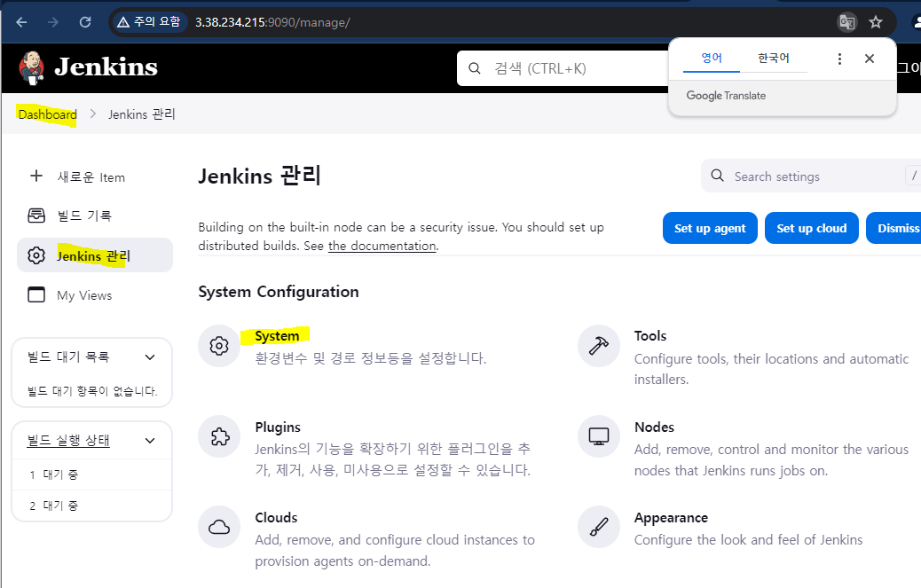Click the Clouds title link
This screenshot has height=588, width=921.
pyautogui.click(x=276, y=518)
